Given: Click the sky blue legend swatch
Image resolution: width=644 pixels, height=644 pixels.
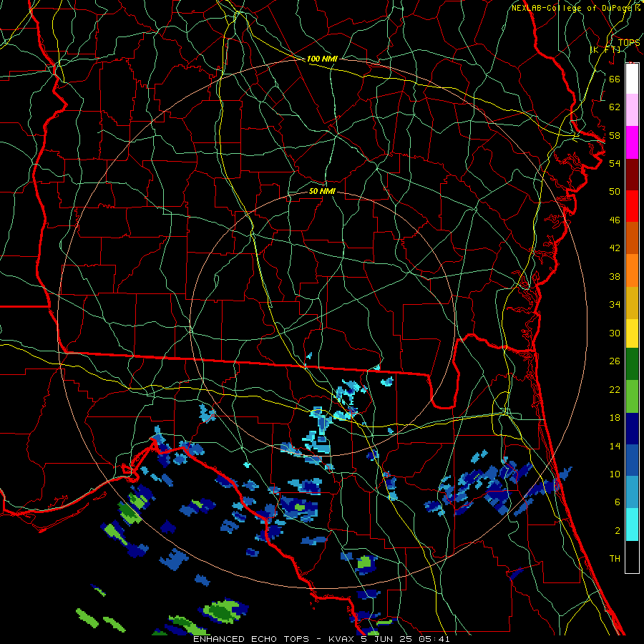Looking at the screenshot, I should tap(632, 492).
